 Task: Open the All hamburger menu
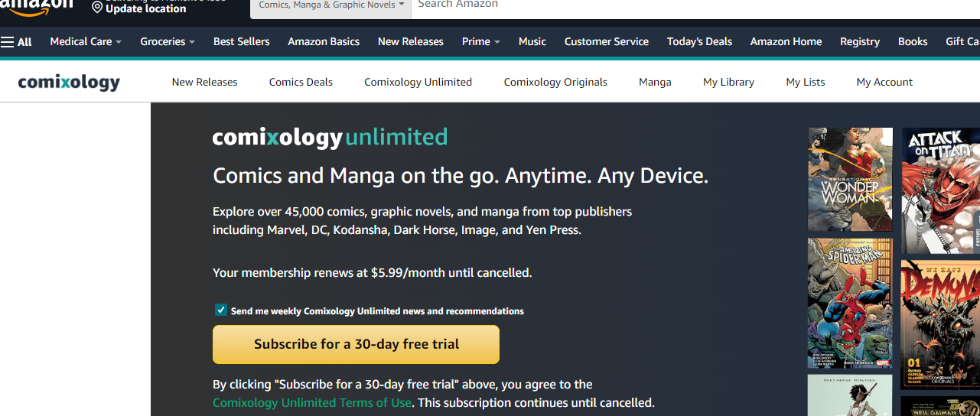tap(16, 42)
